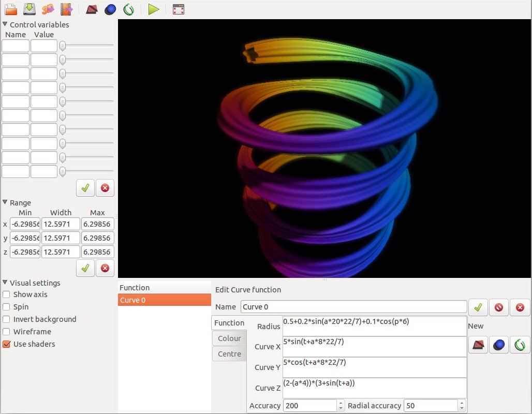Click the red circle-slash icon beside Name
Screen dimensions: 532x414
pyautogui.click(x=499, y=307)
